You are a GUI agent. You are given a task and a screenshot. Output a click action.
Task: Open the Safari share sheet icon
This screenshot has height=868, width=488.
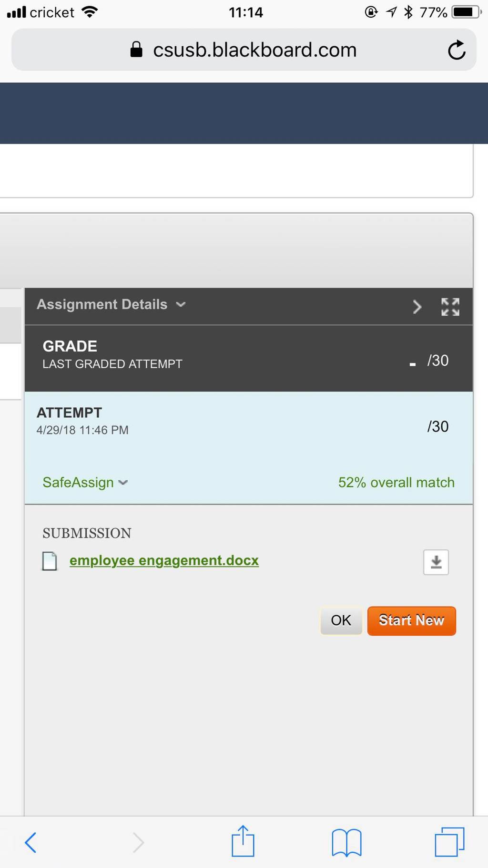pyautogui.click(x=243, y=841)
